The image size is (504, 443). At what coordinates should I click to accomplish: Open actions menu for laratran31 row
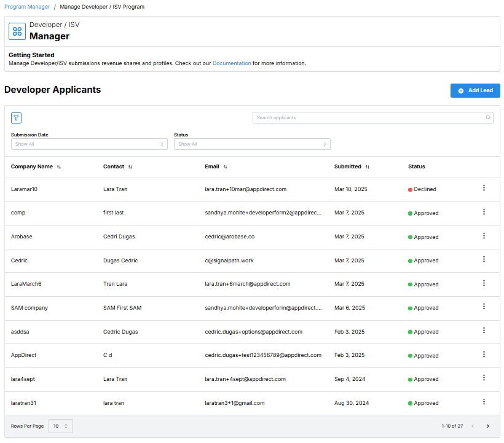(x=484, y=402)
